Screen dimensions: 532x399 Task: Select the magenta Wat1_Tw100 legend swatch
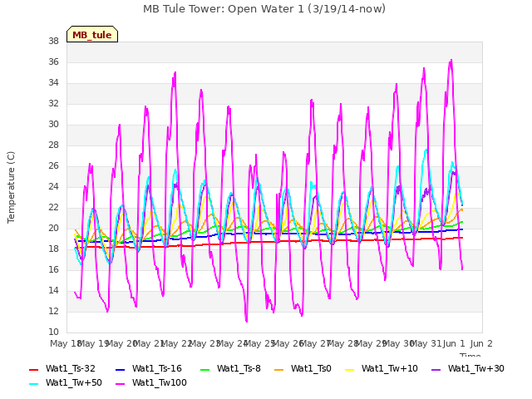(121, 384)
